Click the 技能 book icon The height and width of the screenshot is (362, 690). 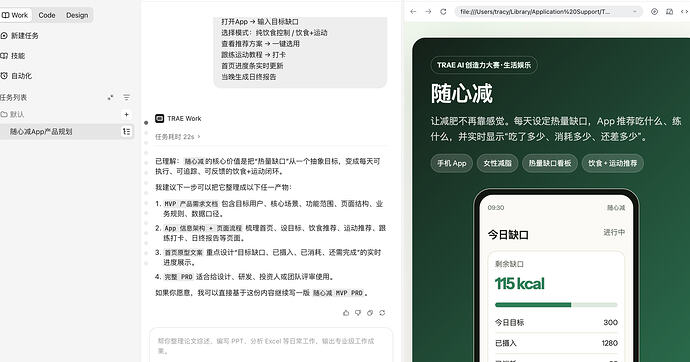tap(4, 56)
